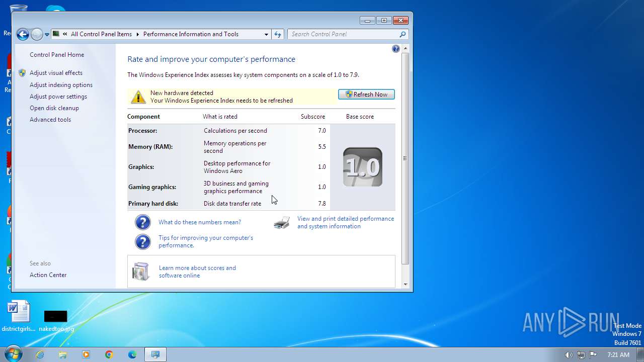Open 'What do these numbers mean?' link
This screenshot has width=644, height=362.
point(200,222)
